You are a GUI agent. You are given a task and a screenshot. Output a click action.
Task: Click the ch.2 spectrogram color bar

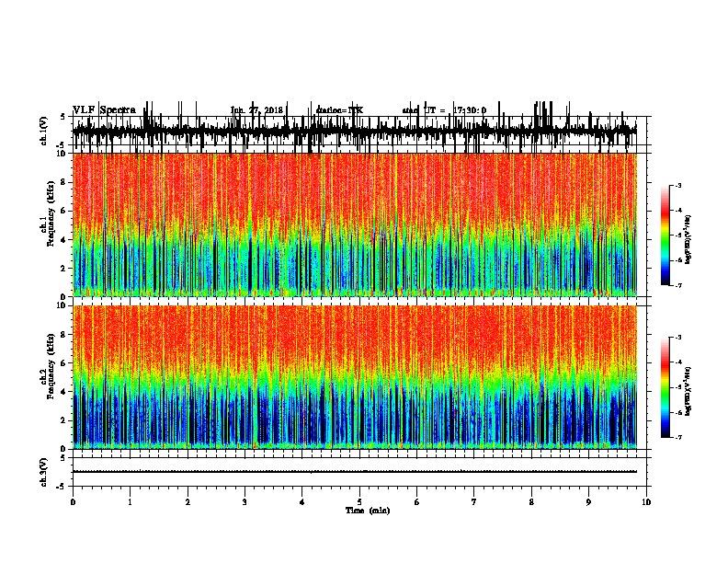665,387
